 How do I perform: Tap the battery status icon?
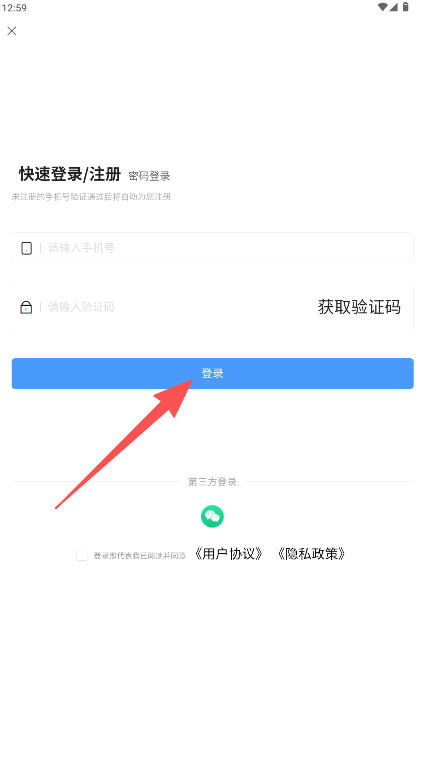405,7
